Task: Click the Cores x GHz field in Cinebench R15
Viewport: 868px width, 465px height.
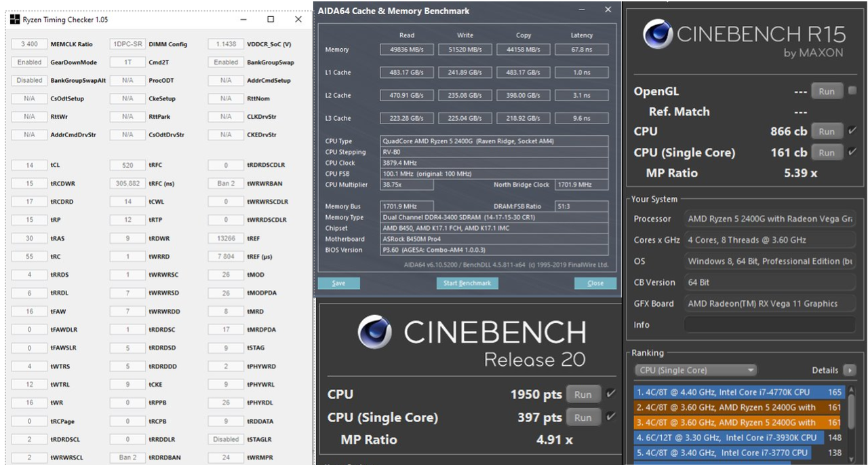Action: click(x=770, y=240)
